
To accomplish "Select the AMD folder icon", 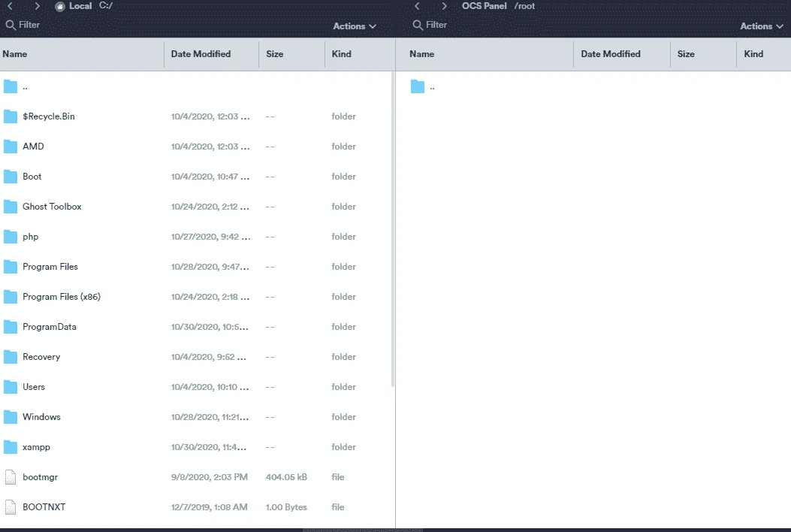I will (x=11, y=147).
